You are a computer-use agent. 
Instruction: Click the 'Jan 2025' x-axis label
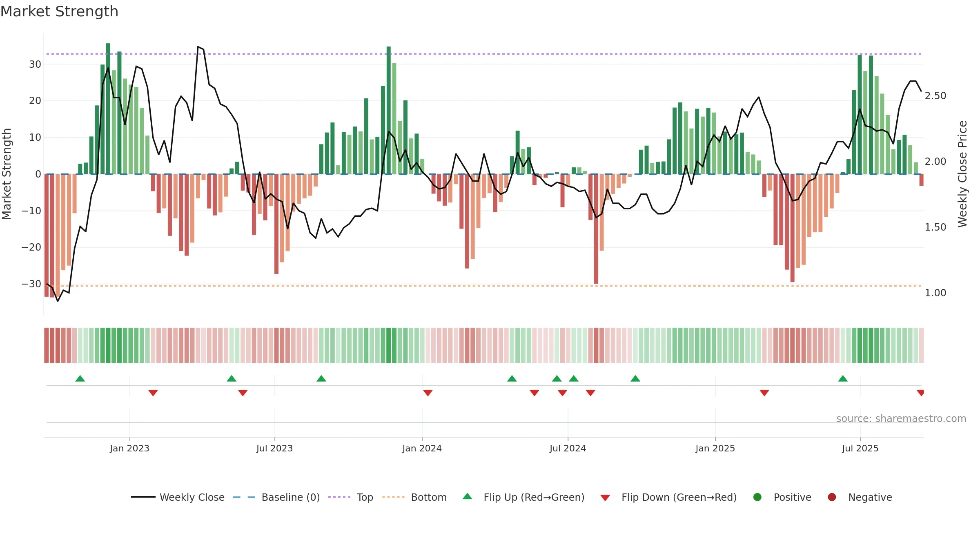click(715, 449)
